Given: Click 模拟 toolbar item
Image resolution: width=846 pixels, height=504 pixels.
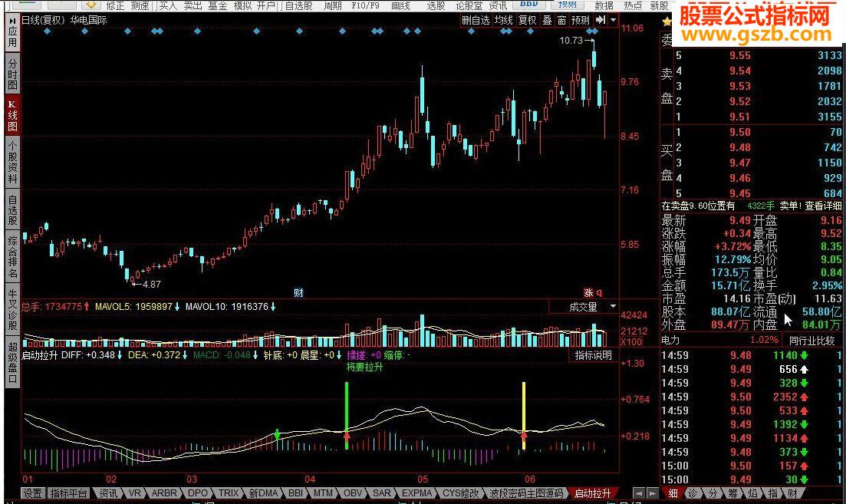Looking at the screenshot, I should click(x=242, y=5).
